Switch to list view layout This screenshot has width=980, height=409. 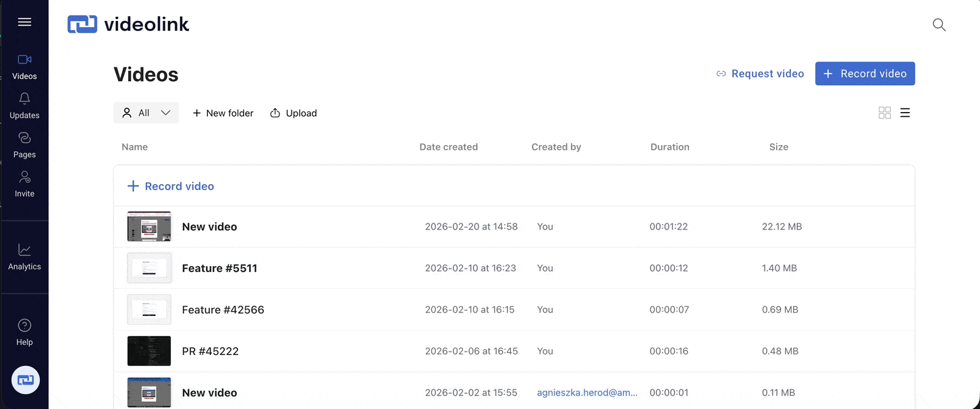(x=905, y=113)
